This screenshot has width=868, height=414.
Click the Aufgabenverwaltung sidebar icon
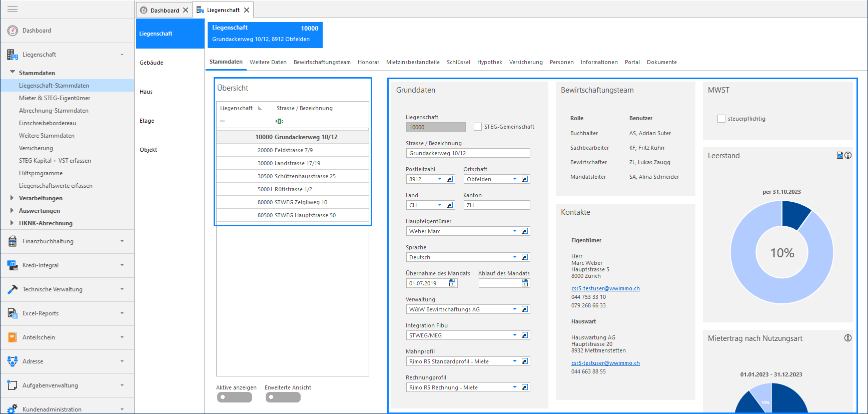pos(13,385)
